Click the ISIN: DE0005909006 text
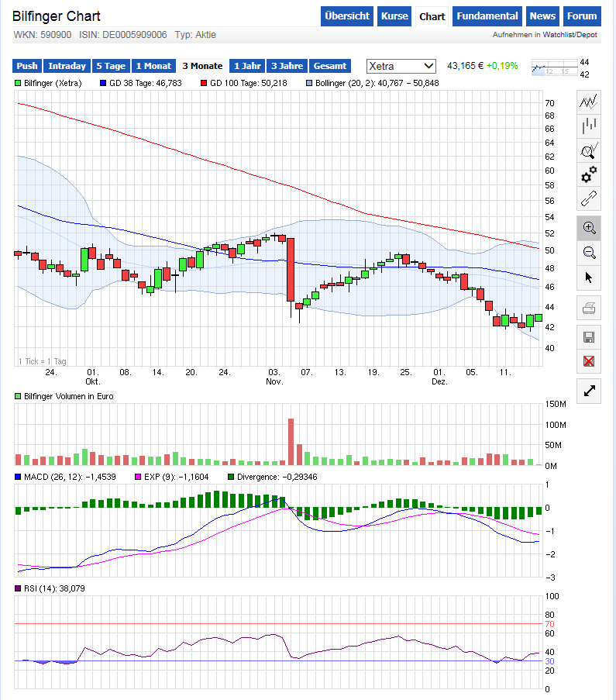616x700 pixels. (x=123, y=35)
